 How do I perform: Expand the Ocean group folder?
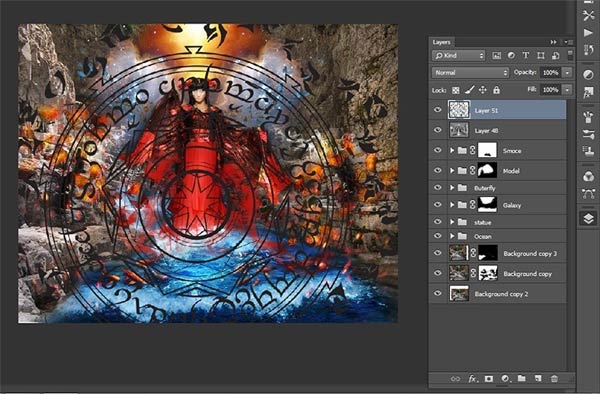[452, 236]
